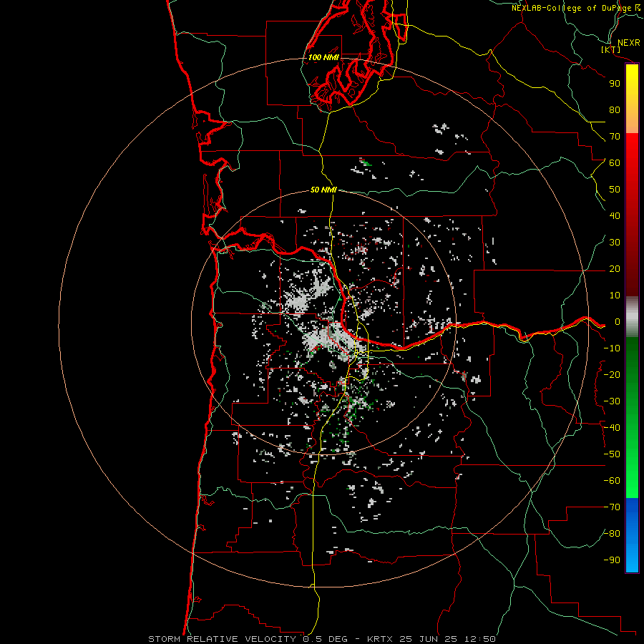Click the 50 NMI range ring label
The height and width of the screenshot is (644, 644).
click(x=323, y=190)
